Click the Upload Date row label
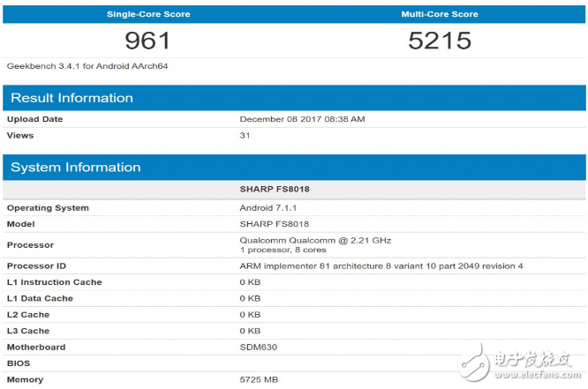Screen dimensions: 588x389 35,119
